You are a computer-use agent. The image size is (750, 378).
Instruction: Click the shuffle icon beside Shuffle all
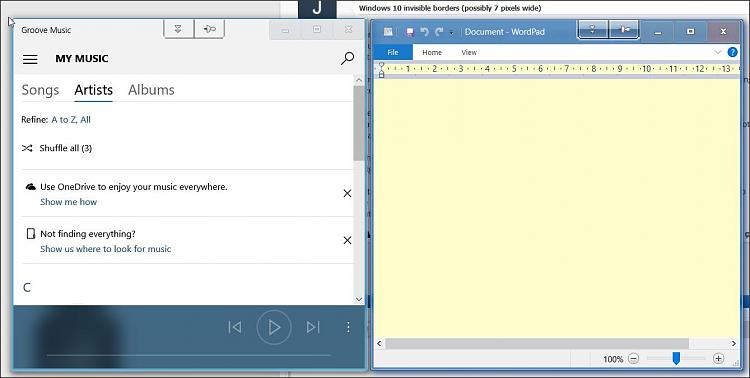[27, 148]
